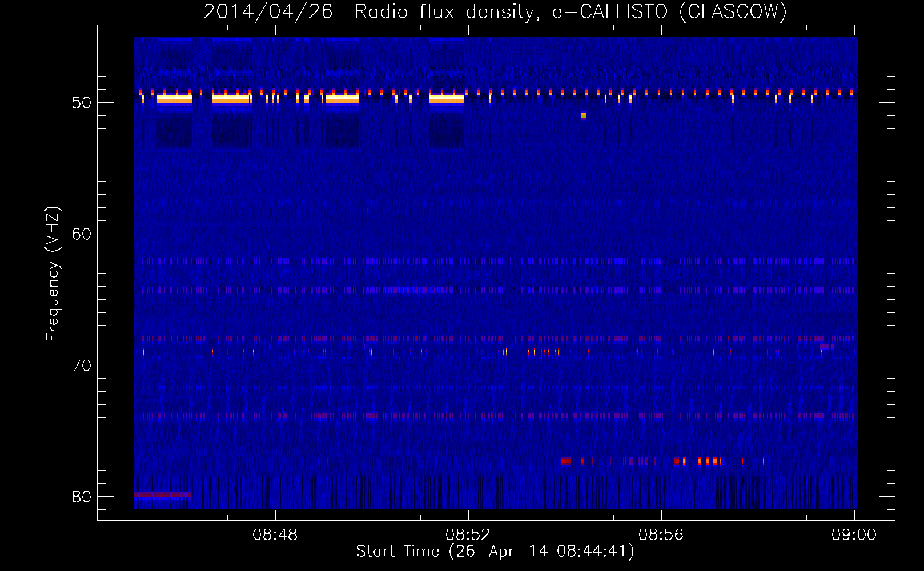The width and height of the screenshot is (924, 571).
Task: Click the 08:56 time tick label
Action: point(661,535)
